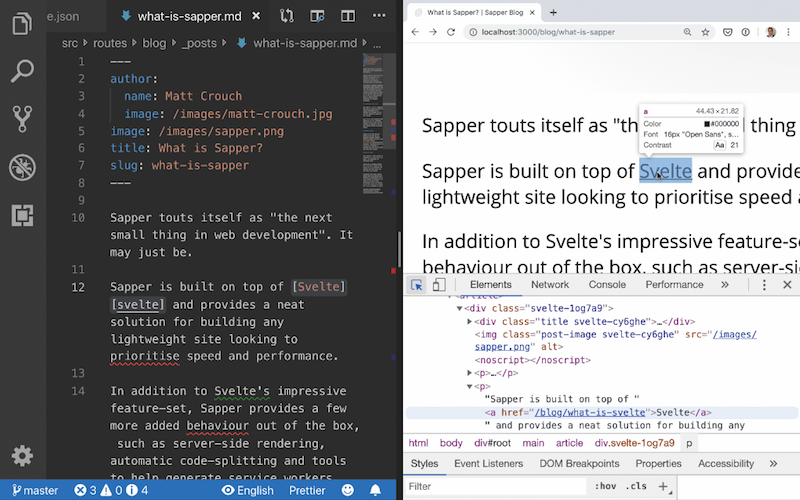
Task: Open the Event Listeners pane
Action: pyautogui.click(x=488, y=463)
